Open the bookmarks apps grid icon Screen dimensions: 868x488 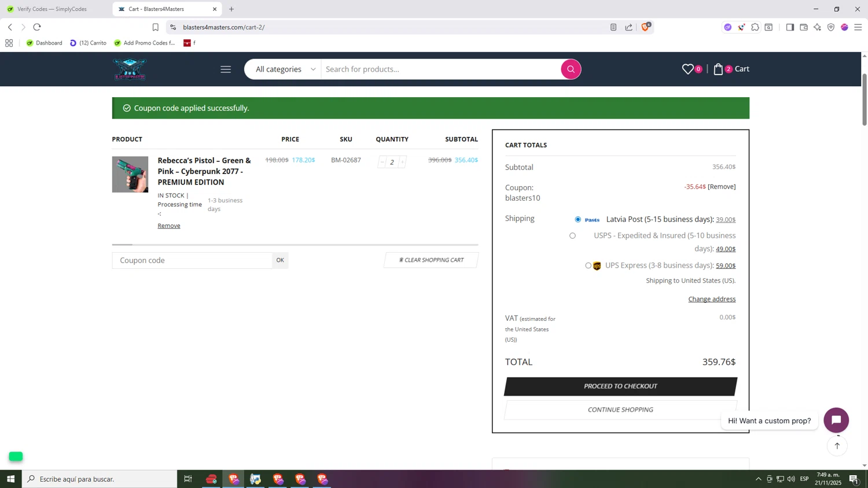[x=9, y=43]
